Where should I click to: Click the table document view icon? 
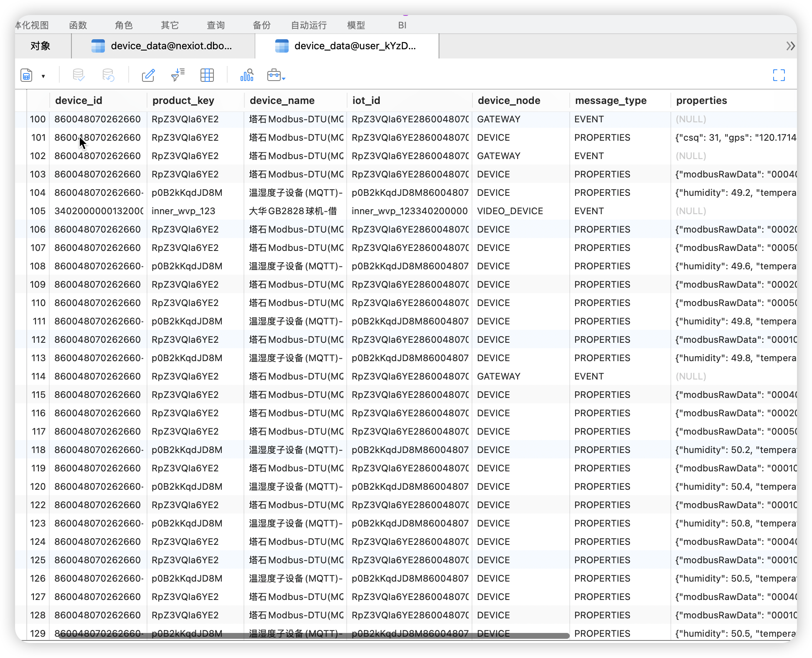tap(26, 76)
